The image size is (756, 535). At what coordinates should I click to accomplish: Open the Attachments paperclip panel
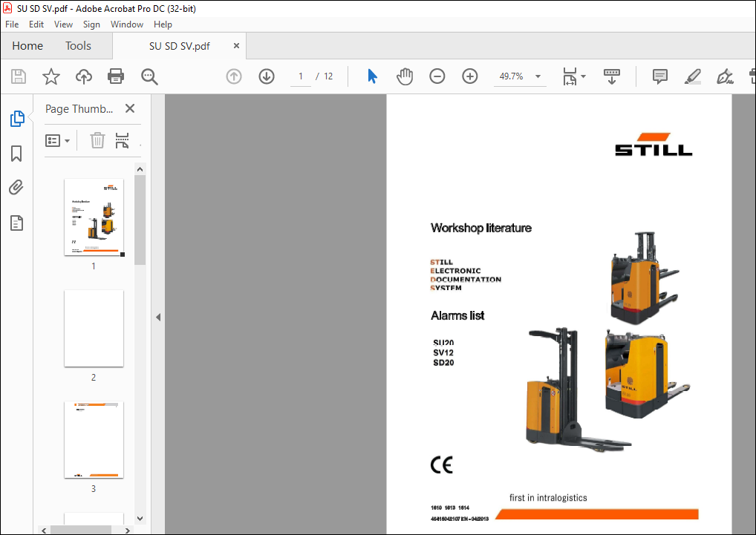coord(16,188)
